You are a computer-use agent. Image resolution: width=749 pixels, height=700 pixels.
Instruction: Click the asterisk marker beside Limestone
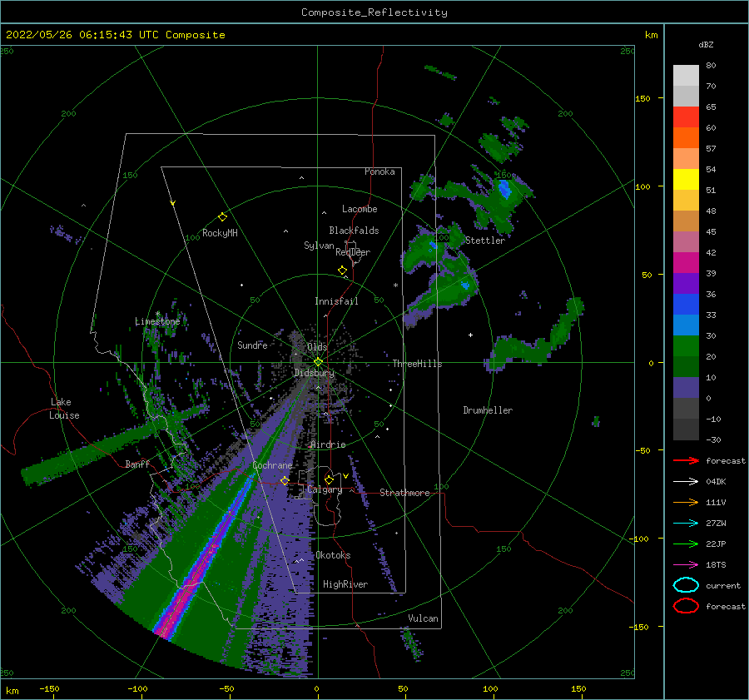(157, 315)
